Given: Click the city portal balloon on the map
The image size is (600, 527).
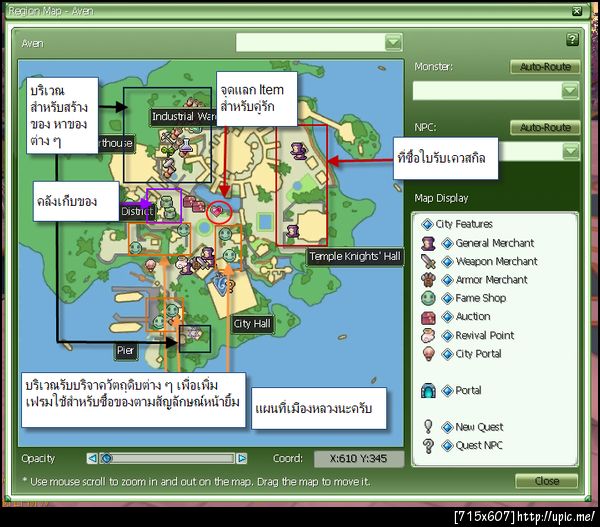Looking at the screenshot, I should click(x=150, y=265).
